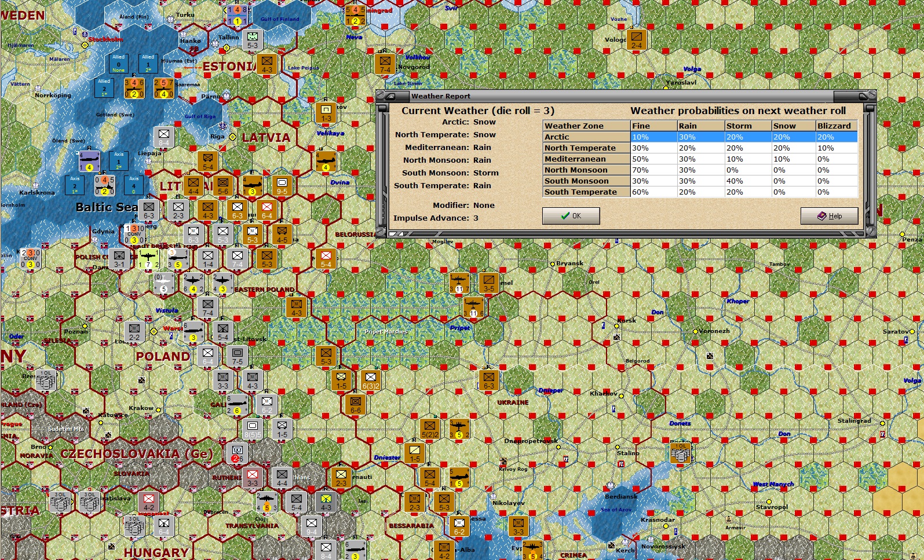This screenshot has height=560, width=924.
Task: Select the North Temperate table row
Action: (x=700, y=148)
